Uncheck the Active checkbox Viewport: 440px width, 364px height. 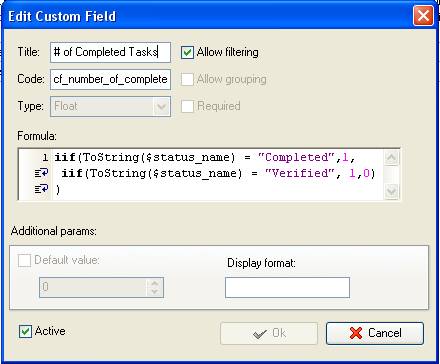click(25, 331)
